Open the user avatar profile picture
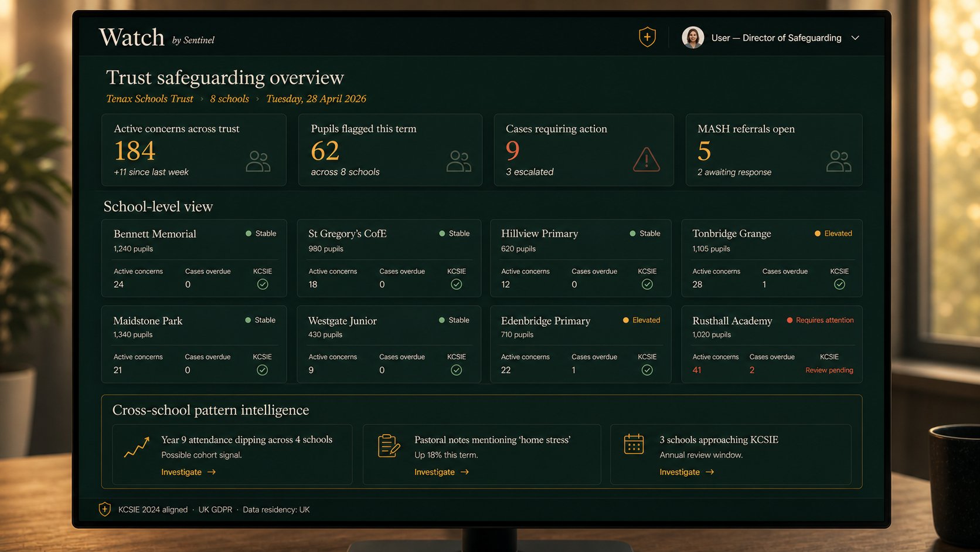Viewport: 980px width, 552px height. [x=693, y=38]
